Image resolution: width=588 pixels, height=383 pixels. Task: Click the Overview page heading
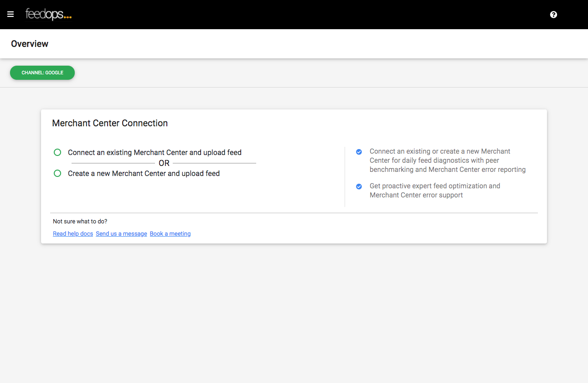click(x=30, y=44)
